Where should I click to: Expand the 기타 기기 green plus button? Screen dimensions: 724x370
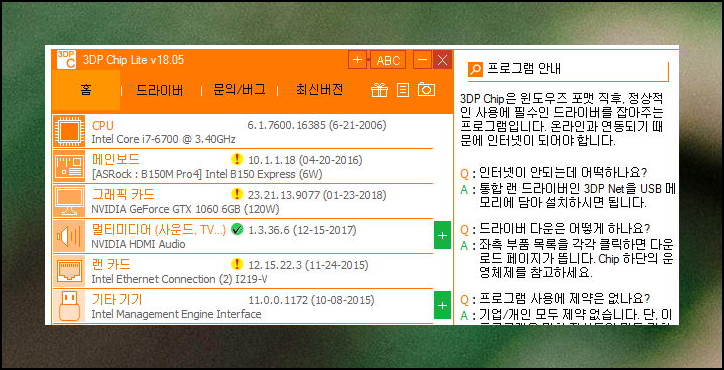pyautogui.click(x=442, y=306)
